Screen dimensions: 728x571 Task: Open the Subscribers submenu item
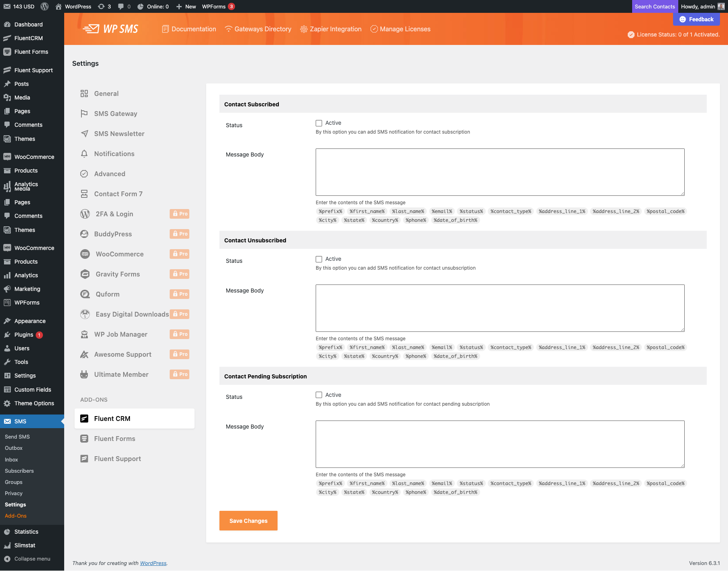[19, 471]
